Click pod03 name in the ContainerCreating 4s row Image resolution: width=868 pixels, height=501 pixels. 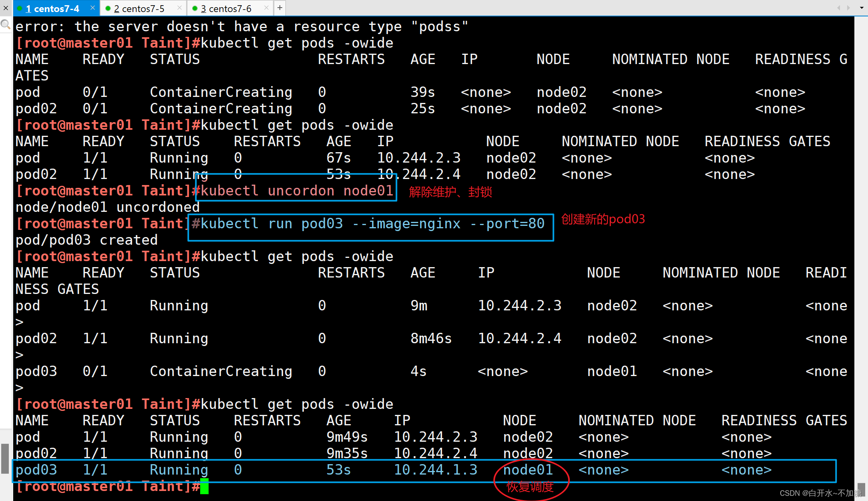(x=36, y=371)
